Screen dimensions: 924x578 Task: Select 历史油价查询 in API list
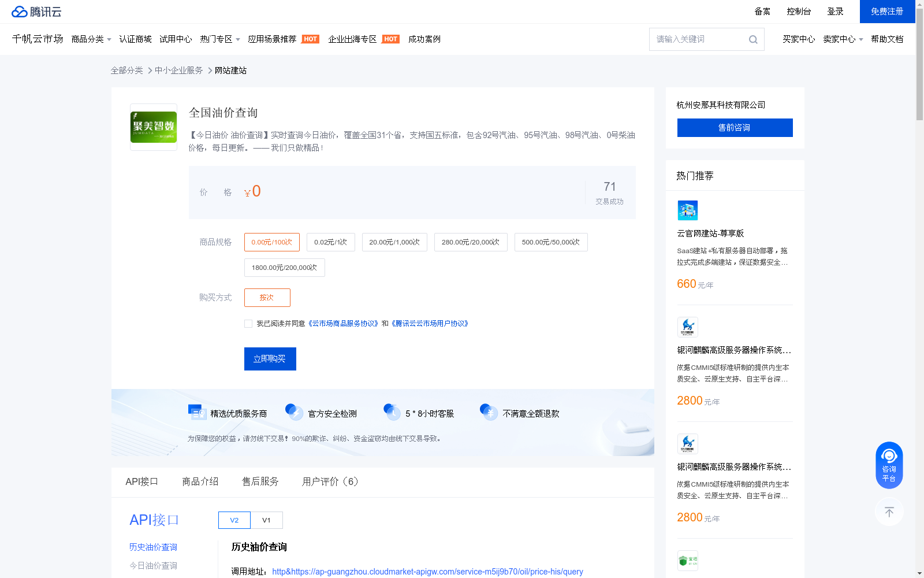[153, 547]
